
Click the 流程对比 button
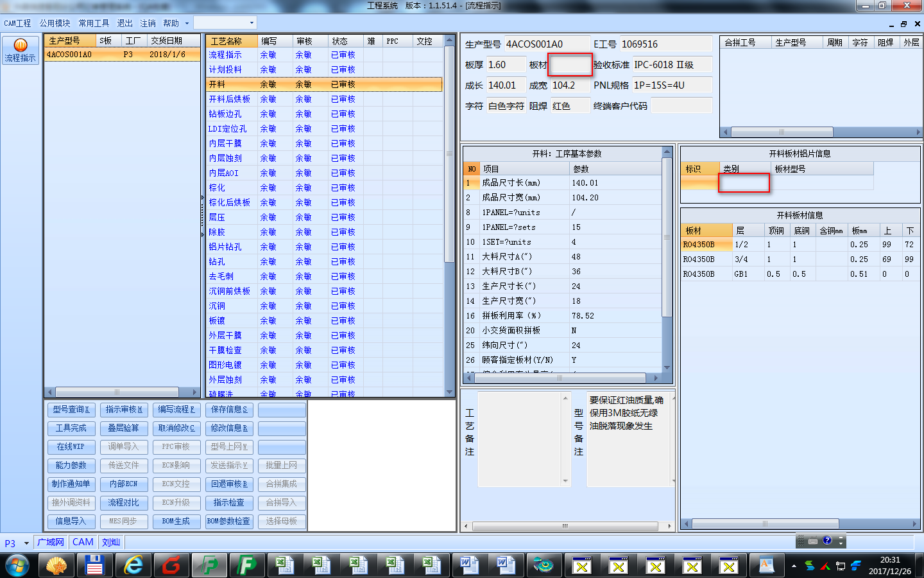click(x=124, y=502)
